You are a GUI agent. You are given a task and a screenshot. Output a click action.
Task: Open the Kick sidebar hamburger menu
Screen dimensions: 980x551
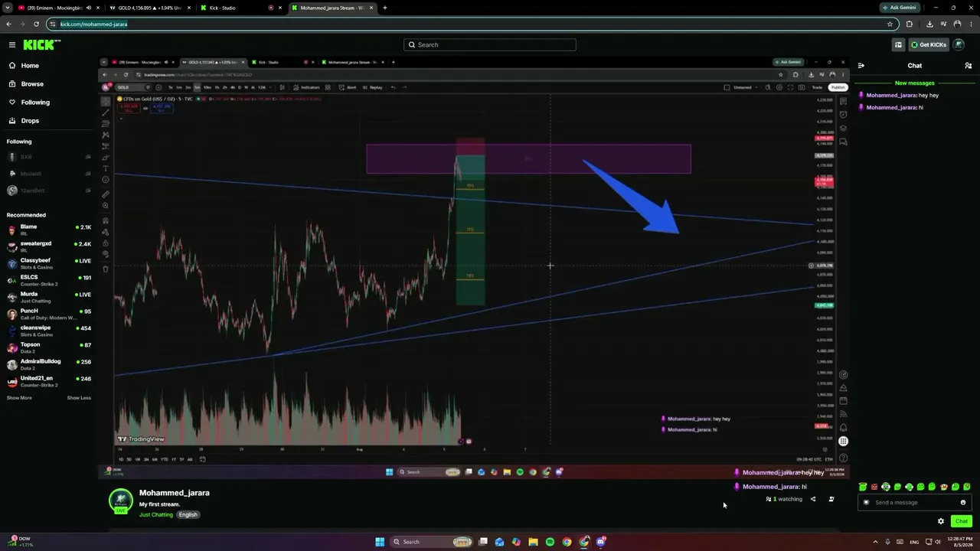(x=11, y=44)
